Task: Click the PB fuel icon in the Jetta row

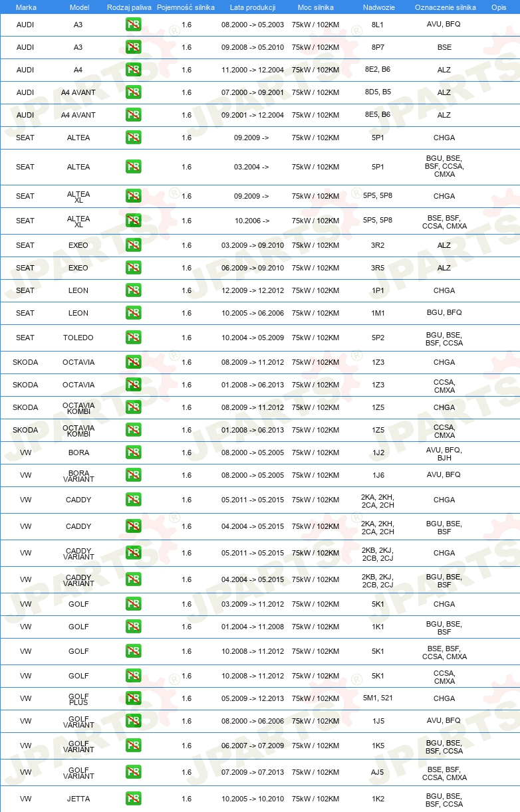Action: 133,799
